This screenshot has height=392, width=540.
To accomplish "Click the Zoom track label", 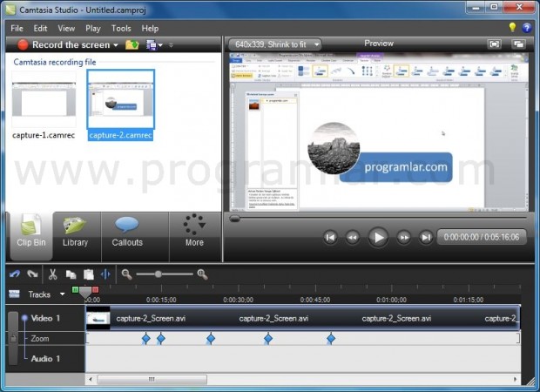I will click(x=40, y=339).
